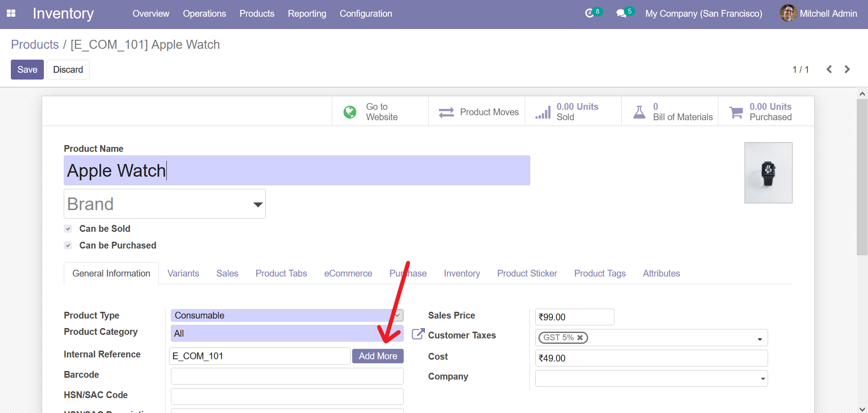The height and width of the screenshot is (413, 868).
Task: Click the Product Moves arrows icon
Action: coord(446,112)
